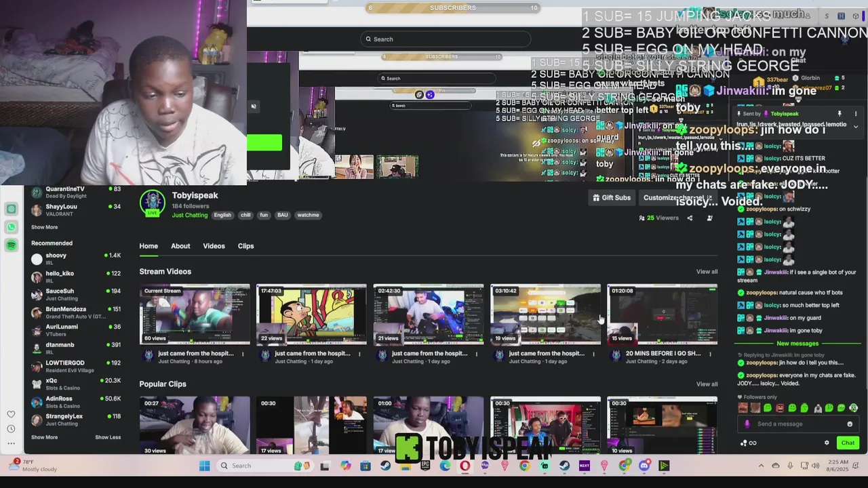Image resolution: width=868 pixels, height=488 pixels.
Task: Open the three-dot sidebar menu
Action: [x=11, y=443]
